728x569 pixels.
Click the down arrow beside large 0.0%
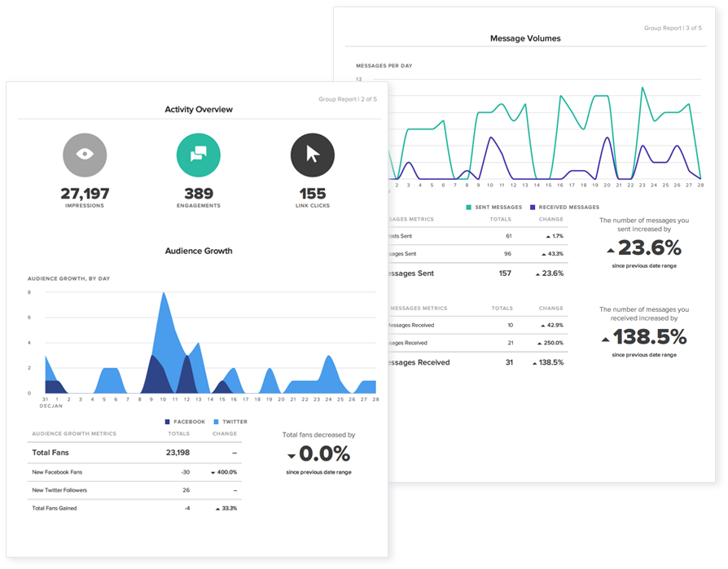coord(292,456)
